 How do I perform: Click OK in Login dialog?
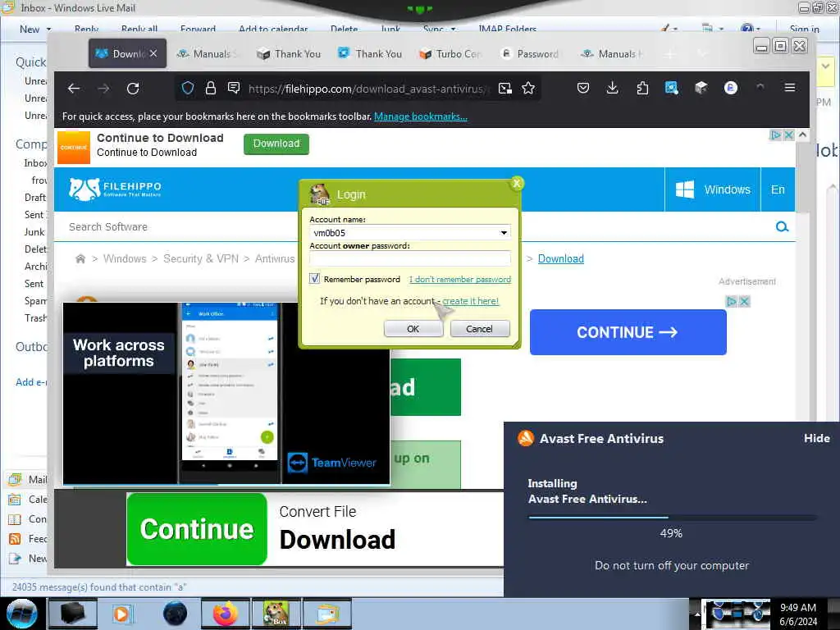413,328
